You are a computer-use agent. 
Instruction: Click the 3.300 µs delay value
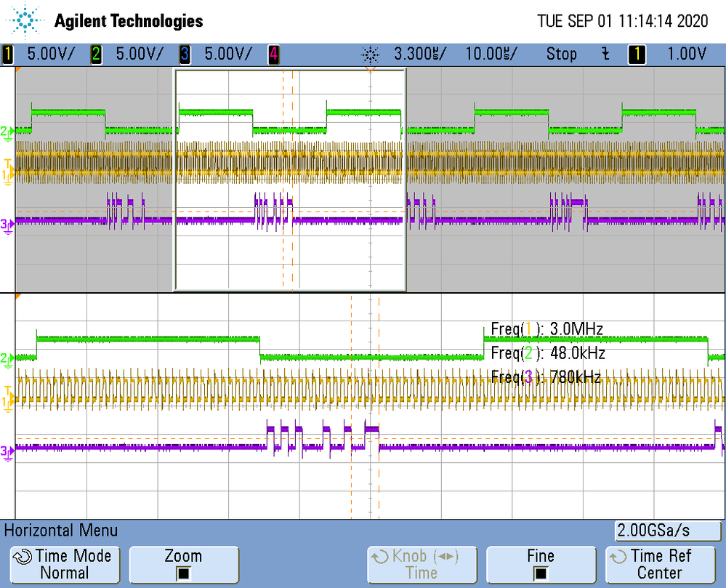(419, 55)
